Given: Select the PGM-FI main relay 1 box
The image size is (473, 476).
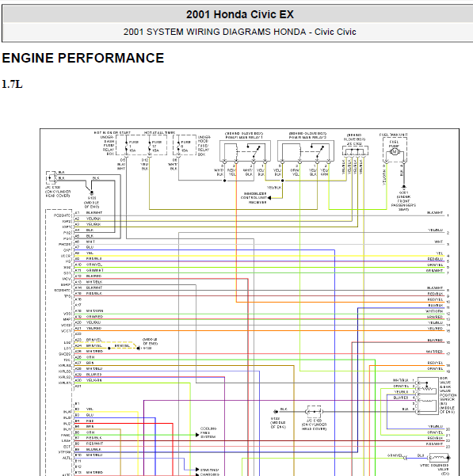Looking at the screenshot, I should point(246,150).
